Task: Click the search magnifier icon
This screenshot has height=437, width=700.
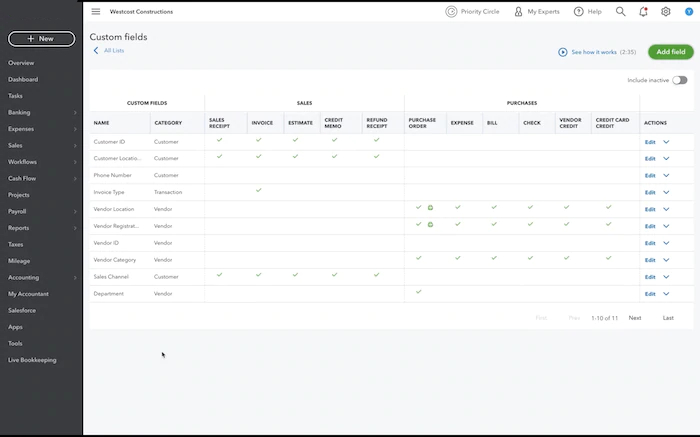Action: point(620,12)
